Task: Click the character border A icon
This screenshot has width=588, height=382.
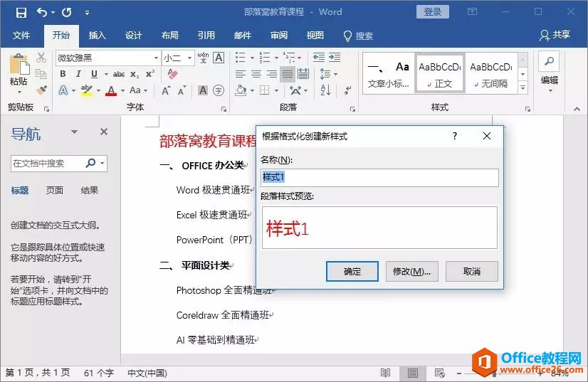Action: tap(219, 58)
